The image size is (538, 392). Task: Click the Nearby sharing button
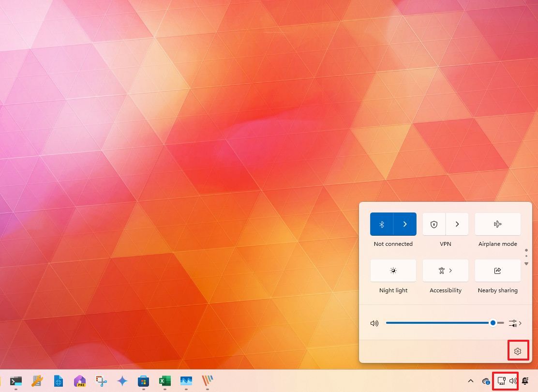497,271
